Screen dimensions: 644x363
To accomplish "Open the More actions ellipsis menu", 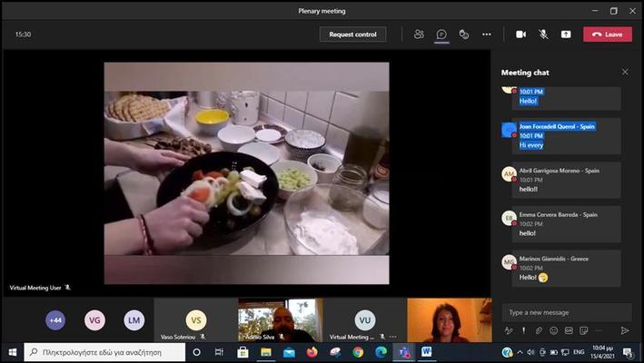I will pos(487,34).
